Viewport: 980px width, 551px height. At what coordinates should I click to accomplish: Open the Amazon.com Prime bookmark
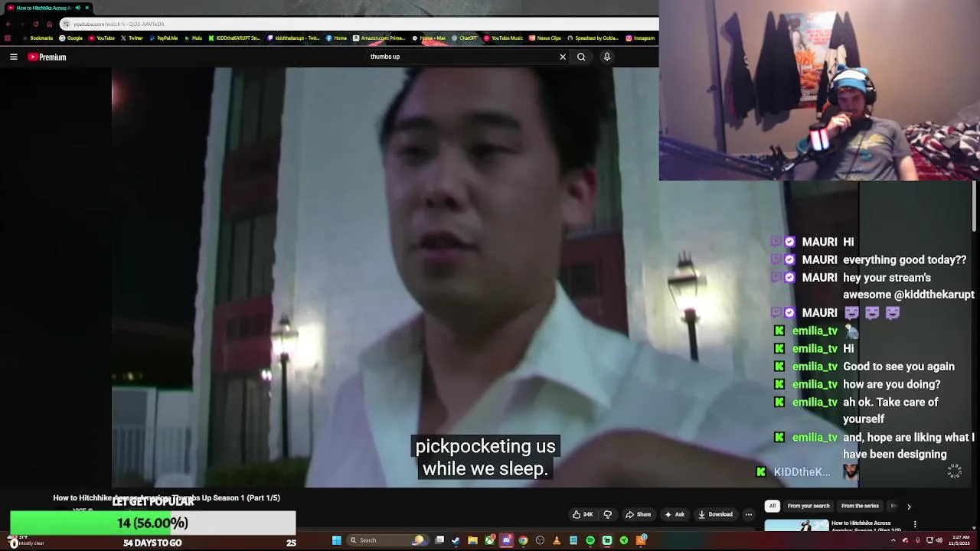click(x=379, y=38)
